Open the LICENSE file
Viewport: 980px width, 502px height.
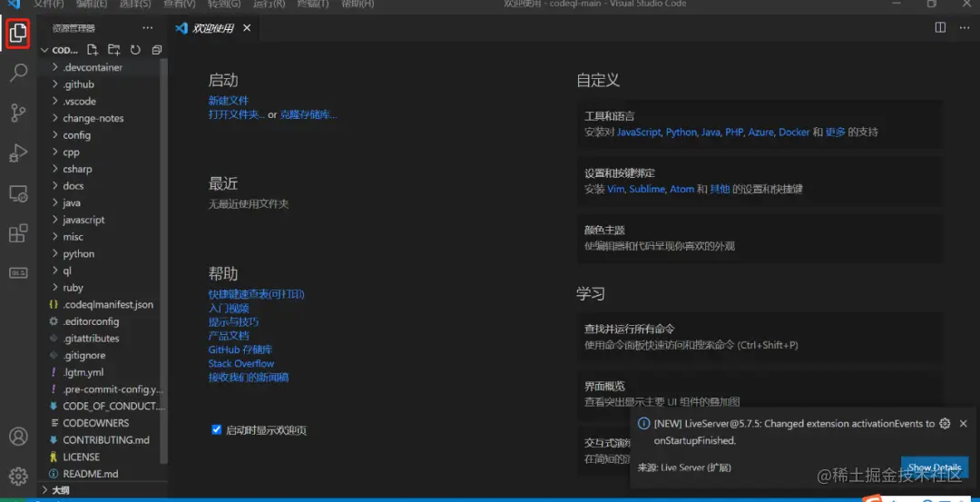click(x=102, y=457)
